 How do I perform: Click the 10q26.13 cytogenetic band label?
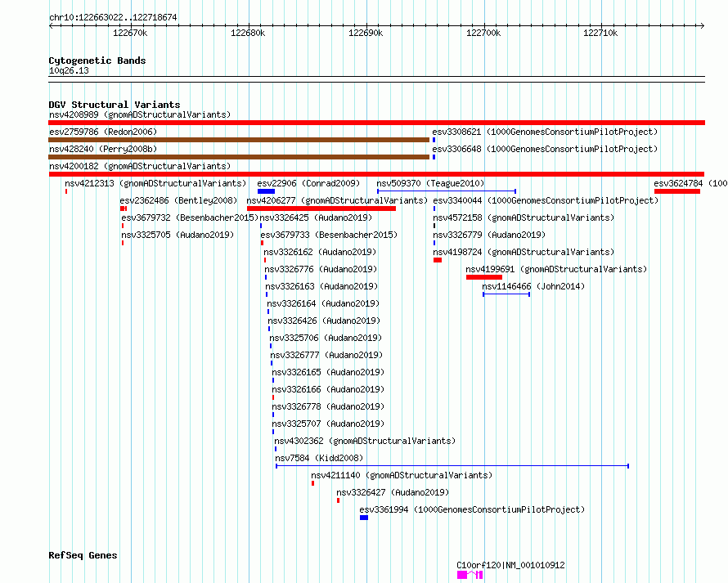tap(69, 70)
